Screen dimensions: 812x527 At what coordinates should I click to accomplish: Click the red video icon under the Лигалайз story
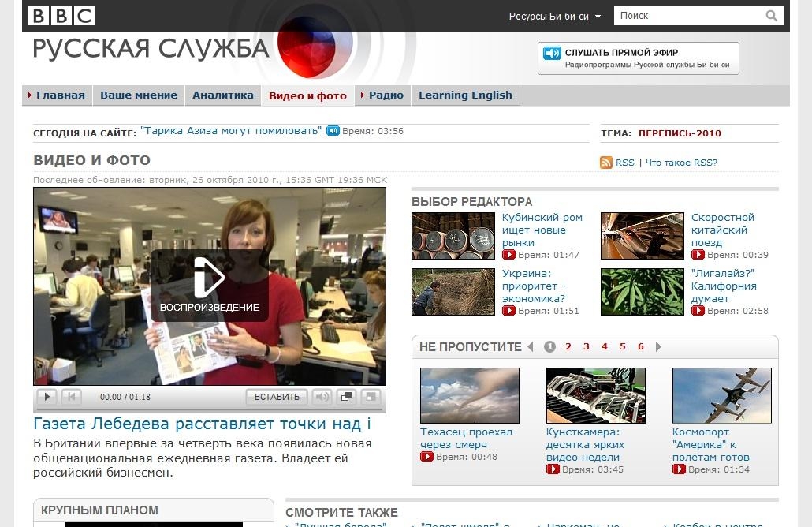tap(698, 310)
